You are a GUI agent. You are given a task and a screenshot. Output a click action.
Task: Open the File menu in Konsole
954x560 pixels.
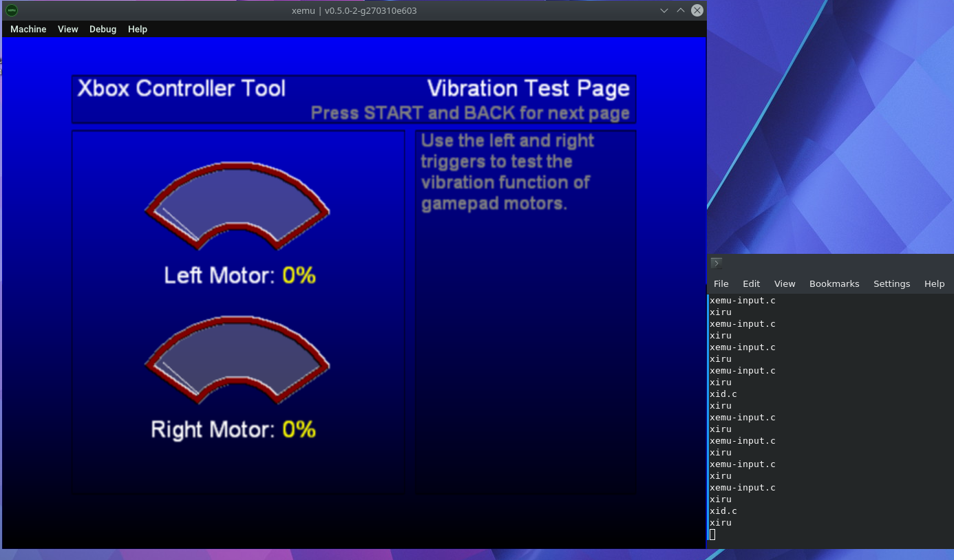click(721, 283)
